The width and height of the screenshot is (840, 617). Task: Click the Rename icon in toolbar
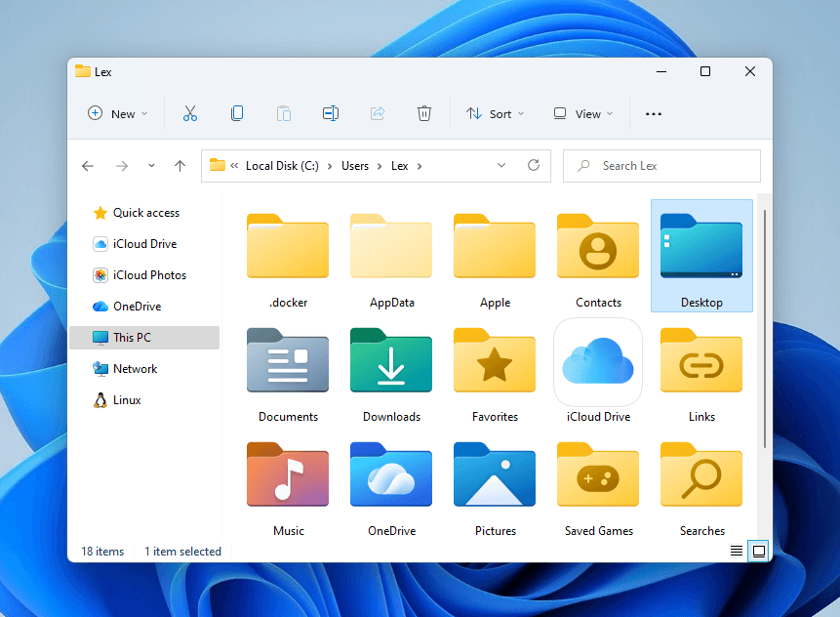click(x=331, y=113)
